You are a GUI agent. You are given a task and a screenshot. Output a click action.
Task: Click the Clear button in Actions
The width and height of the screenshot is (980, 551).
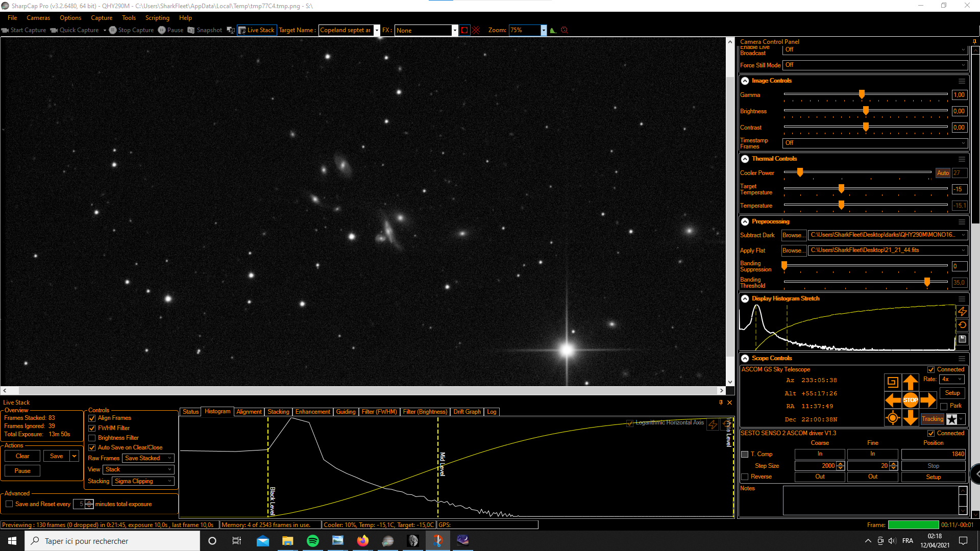[x=22, y=456]
